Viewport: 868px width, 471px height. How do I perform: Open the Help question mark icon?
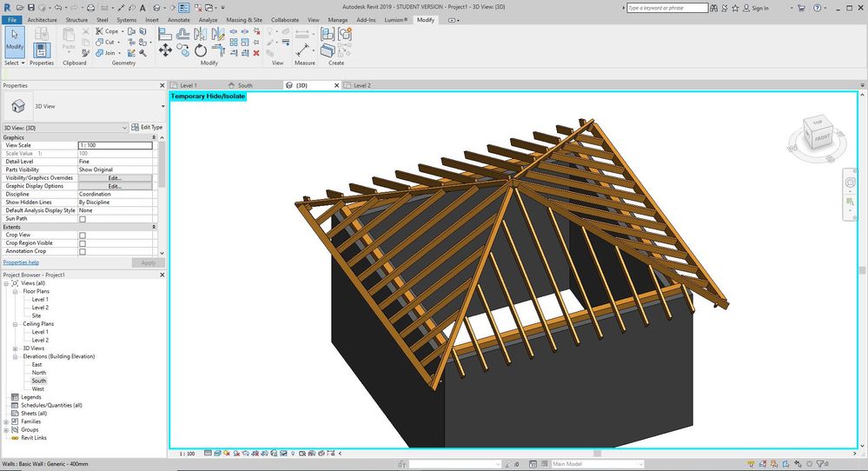pos(817,8)
